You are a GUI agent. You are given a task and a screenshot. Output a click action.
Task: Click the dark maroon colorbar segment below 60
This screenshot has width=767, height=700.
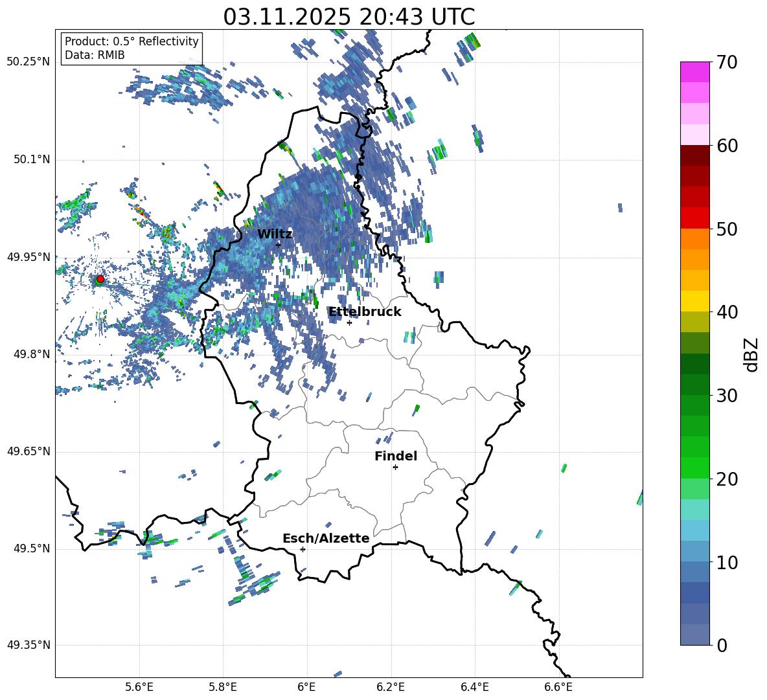(x=695, y=155)
